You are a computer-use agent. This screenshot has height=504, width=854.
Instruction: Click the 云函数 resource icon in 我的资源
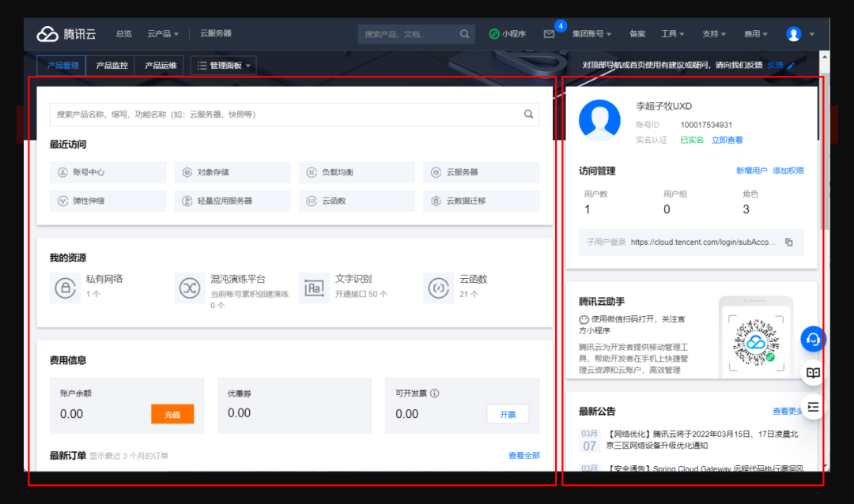pyautogui.click(x=438, y=288)
